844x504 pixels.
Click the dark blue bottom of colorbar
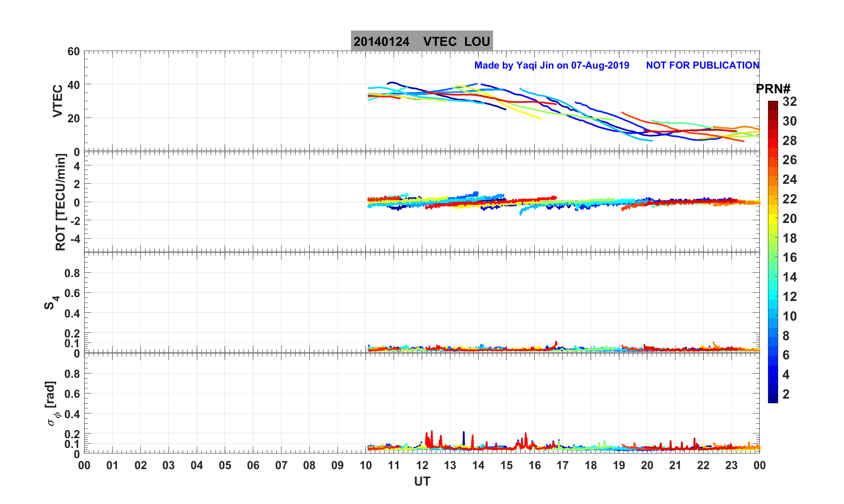[773, 398]
